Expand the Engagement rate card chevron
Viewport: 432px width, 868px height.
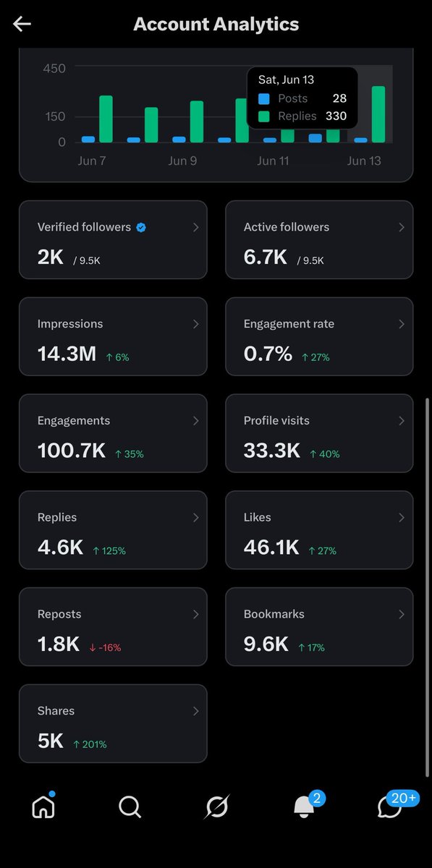click(402, 324)
